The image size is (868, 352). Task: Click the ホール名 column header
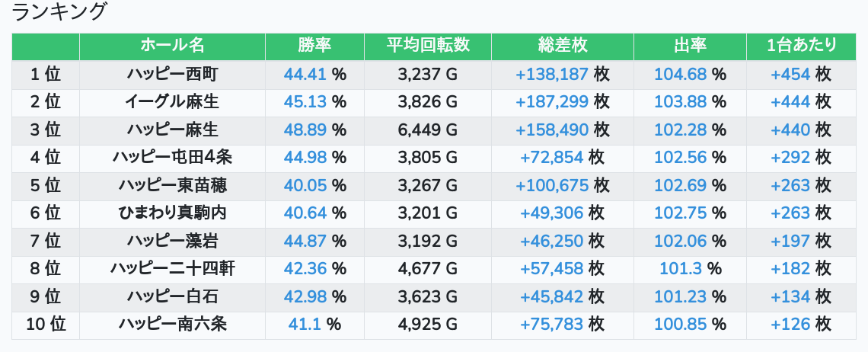(172, 46)
